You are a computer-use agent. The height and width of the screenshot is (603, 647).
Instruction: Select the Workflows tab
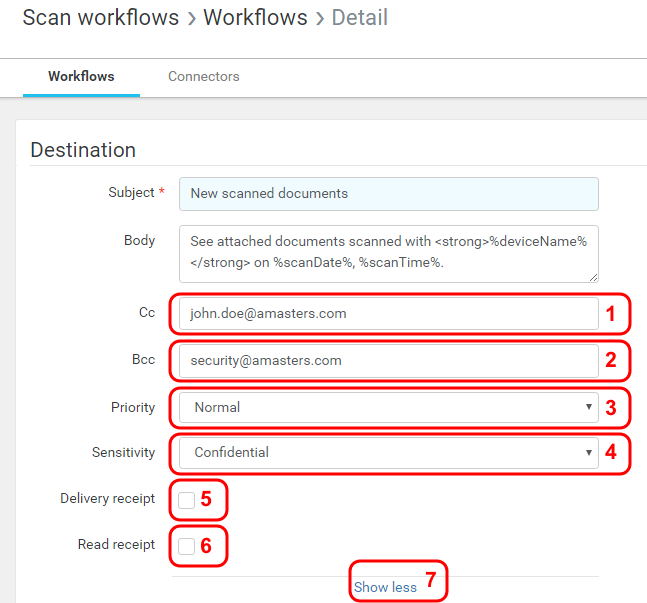click(x=81, y=76)
